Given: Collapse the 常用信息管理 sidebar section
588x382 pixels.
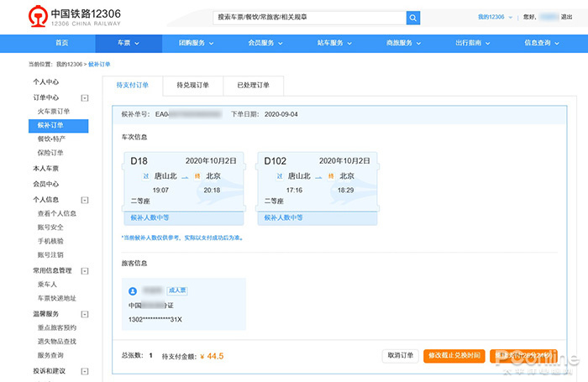Looking at the screenshot, I should [84, 271].
